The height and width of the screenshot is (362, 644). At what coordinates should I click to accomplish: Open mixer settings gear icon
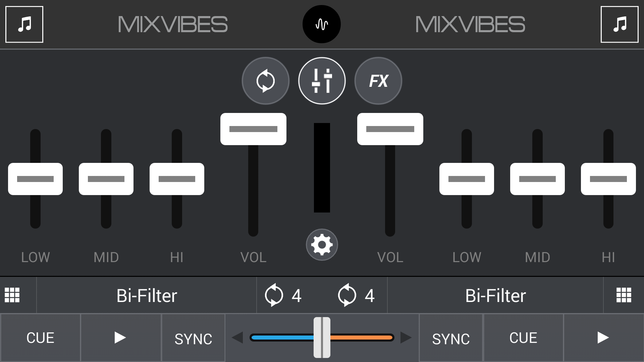(x=322, y=245)
